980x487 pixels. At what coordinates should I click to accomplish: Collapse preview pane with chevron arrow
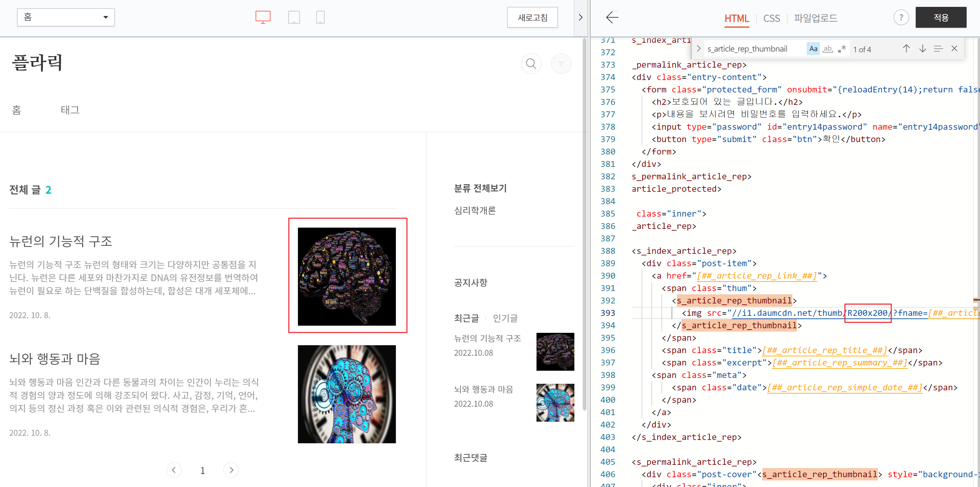[580, 17]
